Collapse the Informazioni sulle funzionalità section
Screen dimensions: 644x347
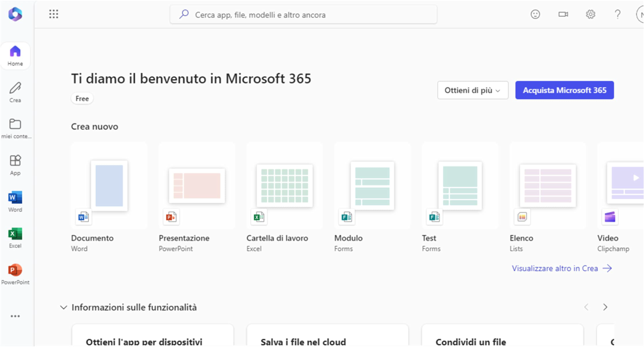(x=64, y=307)
